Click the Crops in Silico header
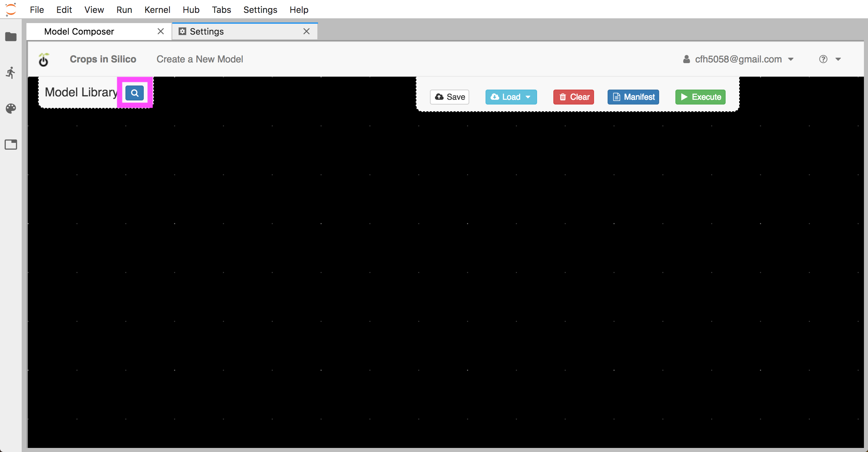The width and height of the screenshot is (868, 452). 102,59
